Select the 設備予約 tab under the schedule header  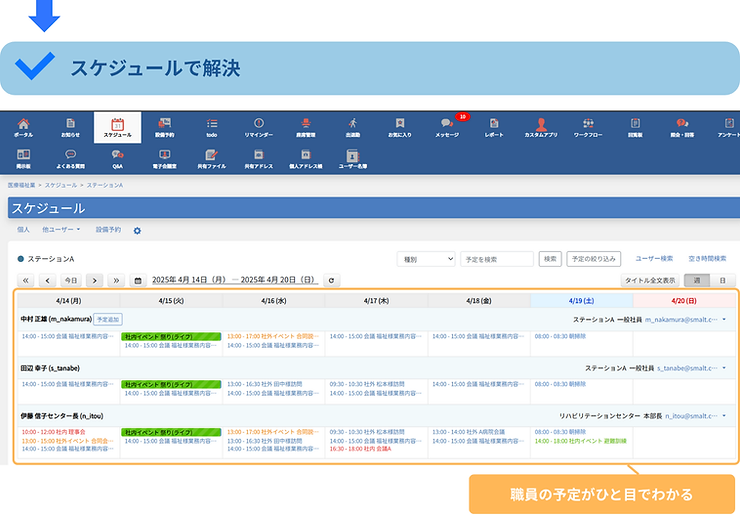point(108,230)
